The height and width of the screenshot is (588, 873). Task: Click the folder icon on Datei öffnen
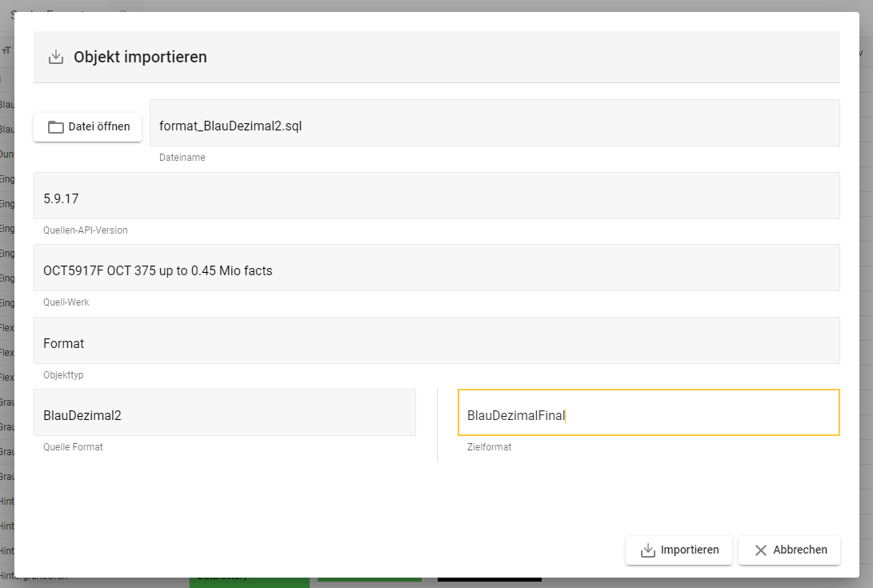56,126
